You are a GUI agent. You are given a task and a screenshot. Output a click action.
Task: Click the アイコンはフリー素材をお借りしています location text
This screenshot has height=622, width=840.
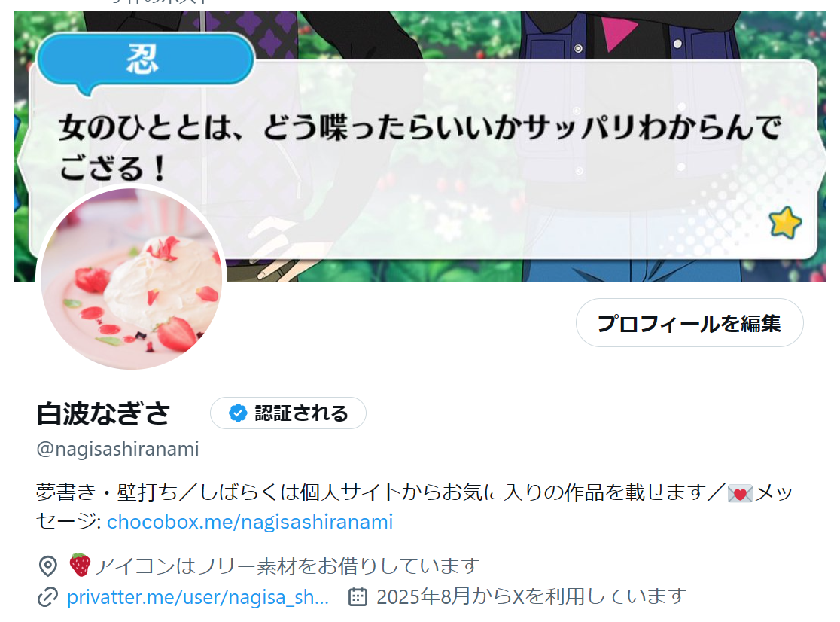click(287, 566)
